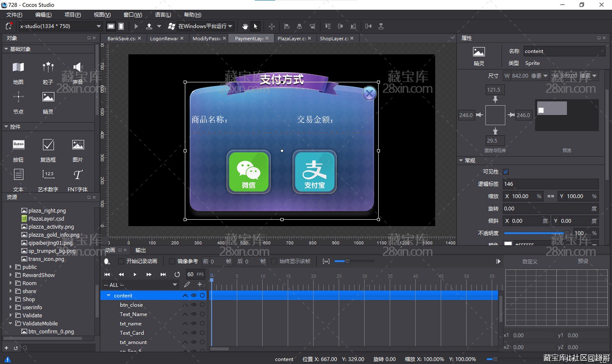Select the arrow pointer tool

[256, 26]
